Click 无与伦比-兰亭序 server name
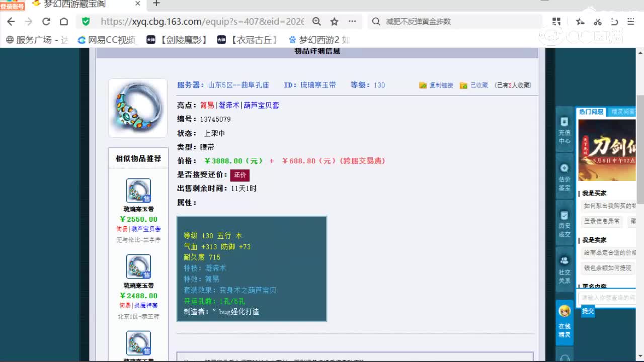The image size is (644, 362). (x=138, y=240)
